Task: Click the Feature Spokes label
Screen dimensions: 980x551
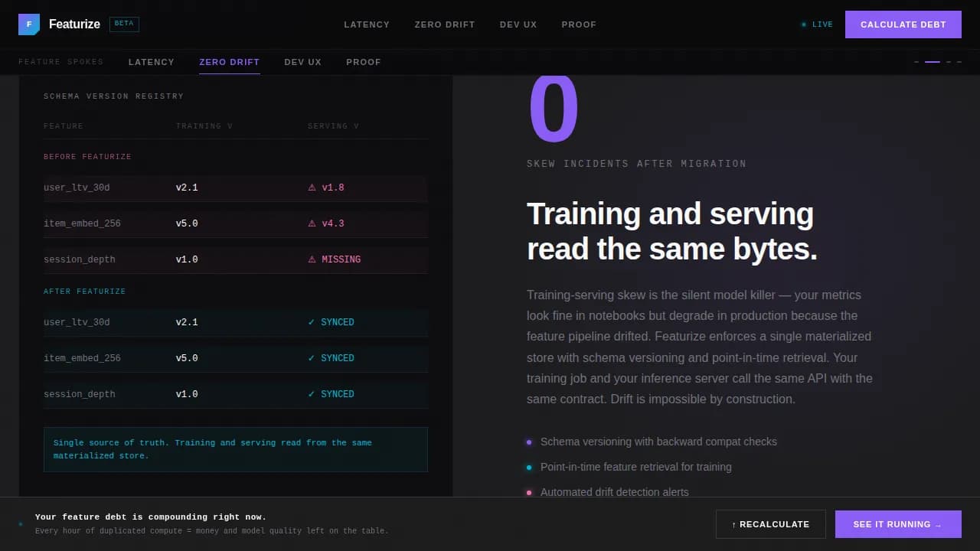Action: pyautogui.click(x=61, y=62)
